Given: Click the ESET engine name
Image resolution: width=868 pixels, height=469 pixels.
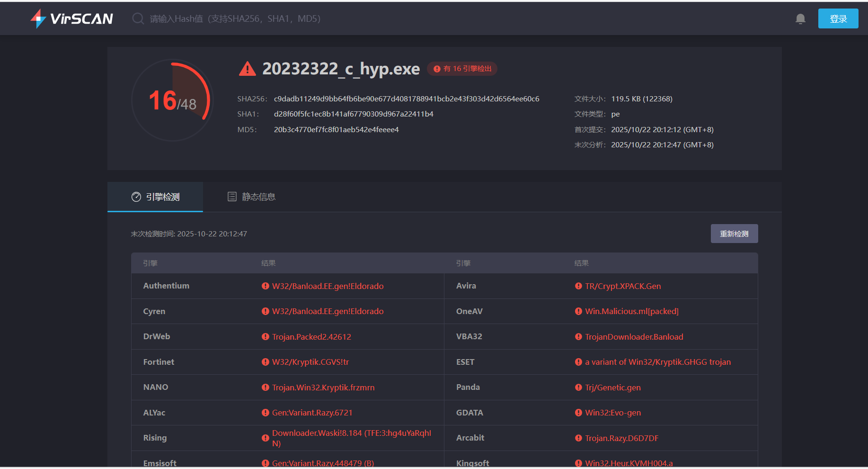Looking at the screenshot, I should [x=465, y=362].
